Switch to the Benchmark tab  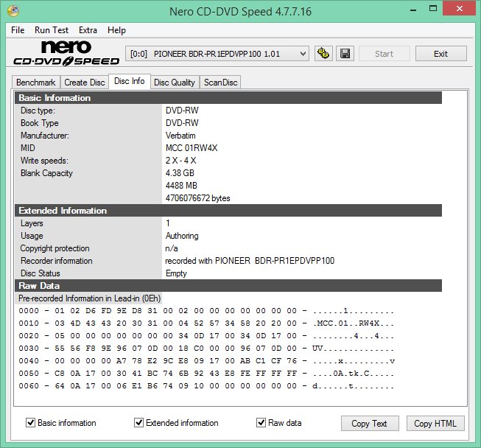(36, 83)
